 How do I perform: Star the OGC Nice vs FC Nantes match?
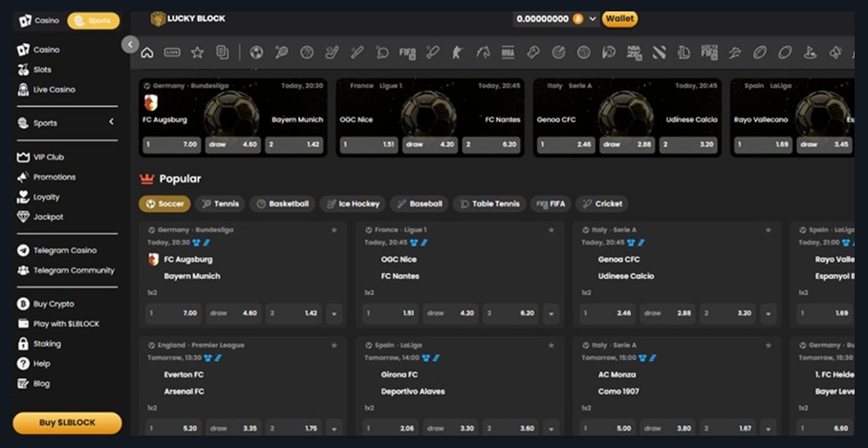(x=551, y=230)
